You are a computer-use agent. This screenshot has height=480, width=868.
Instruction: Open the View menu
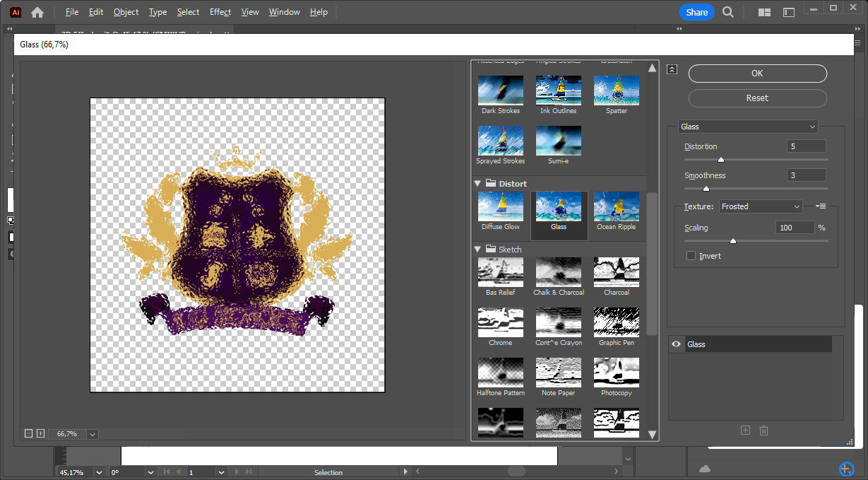tap(250, 12)
